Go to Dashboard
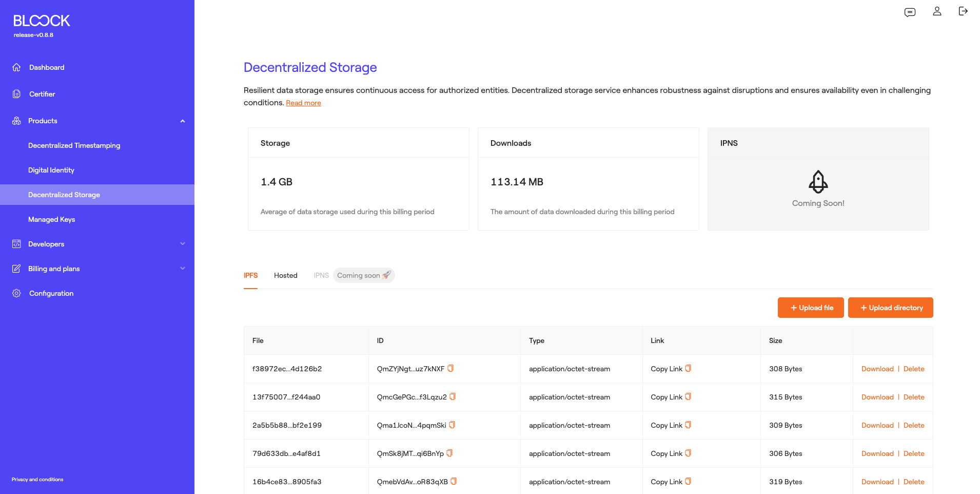980x494 pixels. (x=47, y=67)
